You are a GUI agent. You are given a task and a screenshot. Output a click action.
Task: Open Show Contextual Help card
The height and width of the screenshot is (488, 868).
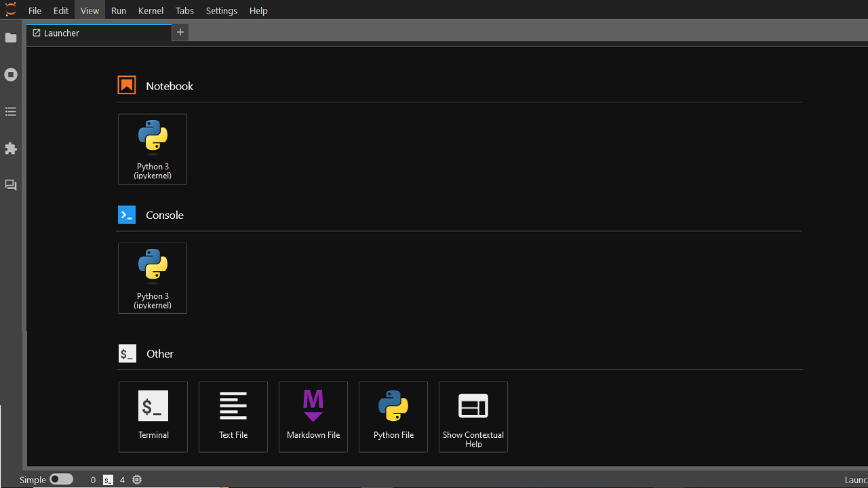[473, 417]
